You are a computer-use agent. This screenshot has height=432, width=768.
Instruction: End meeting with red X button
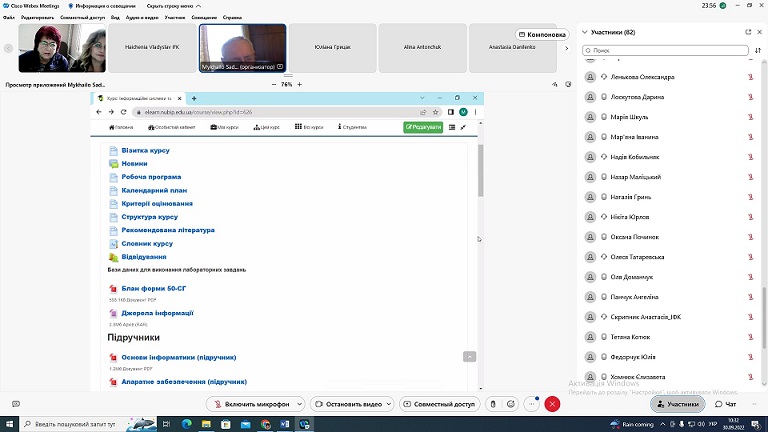point(552,404)
